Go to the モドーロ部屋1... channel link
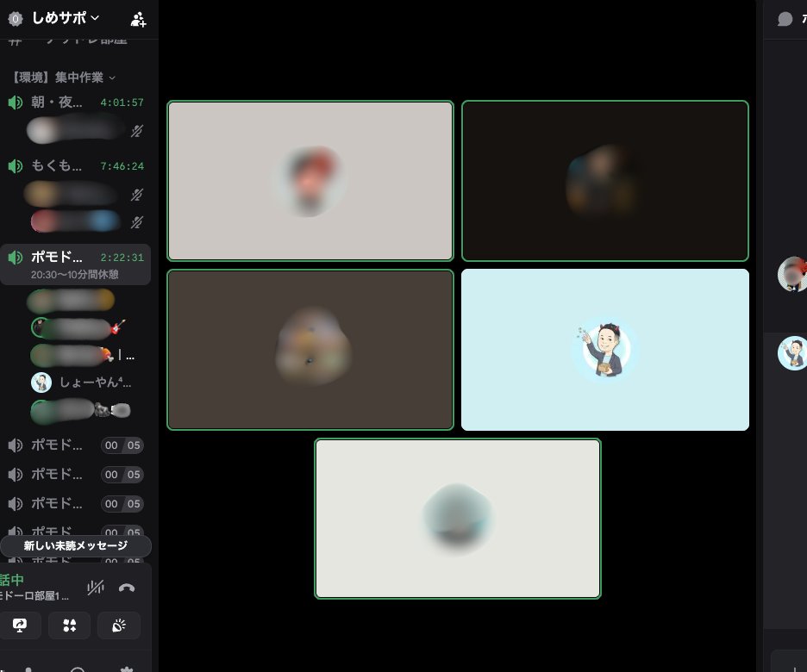The image size is (807, 672). coord(34,596)
